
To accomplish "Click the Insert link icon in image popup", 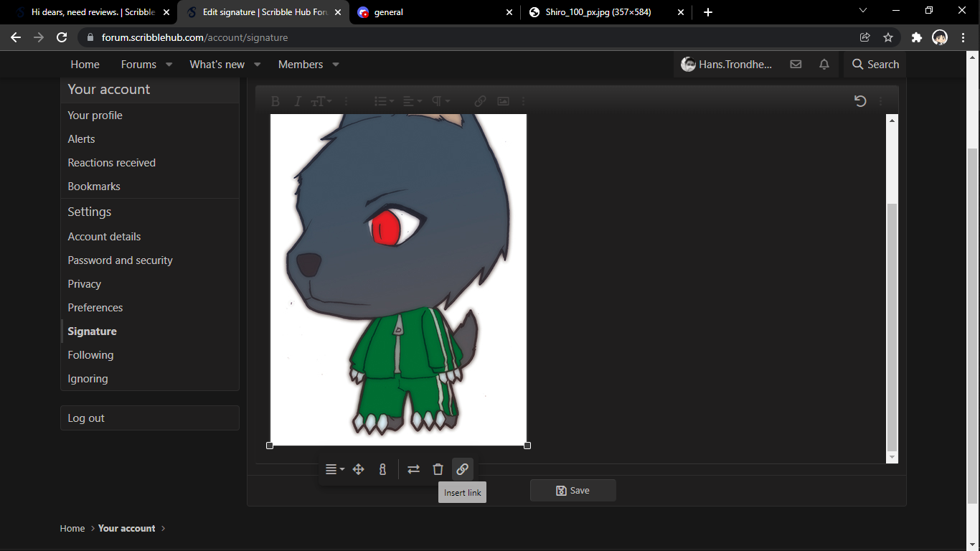I will 462,469.
